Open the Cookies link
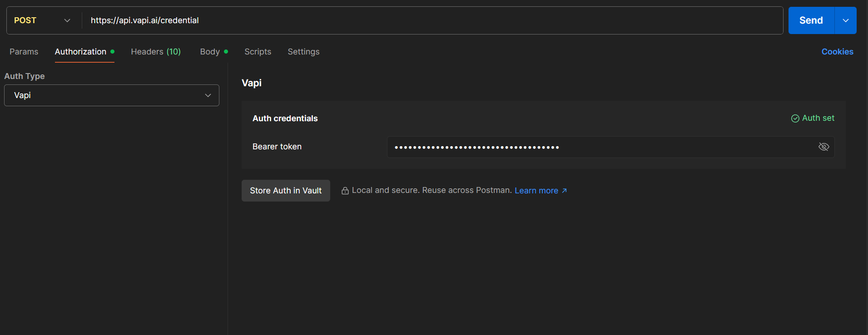Image resolution: width=868 pixels, height=335 pixels. pos(837,52)
